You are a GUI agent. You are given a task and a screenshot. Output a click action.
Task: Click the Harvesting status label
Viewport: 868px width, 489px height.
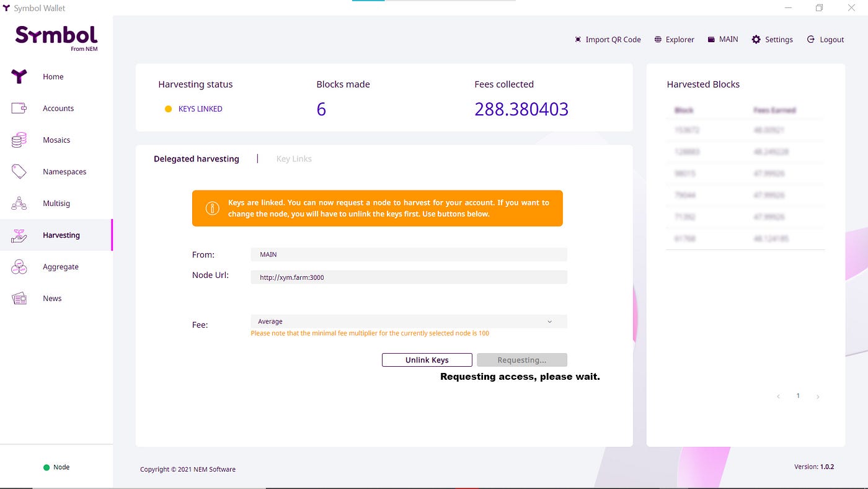click(x=195, y=84)
